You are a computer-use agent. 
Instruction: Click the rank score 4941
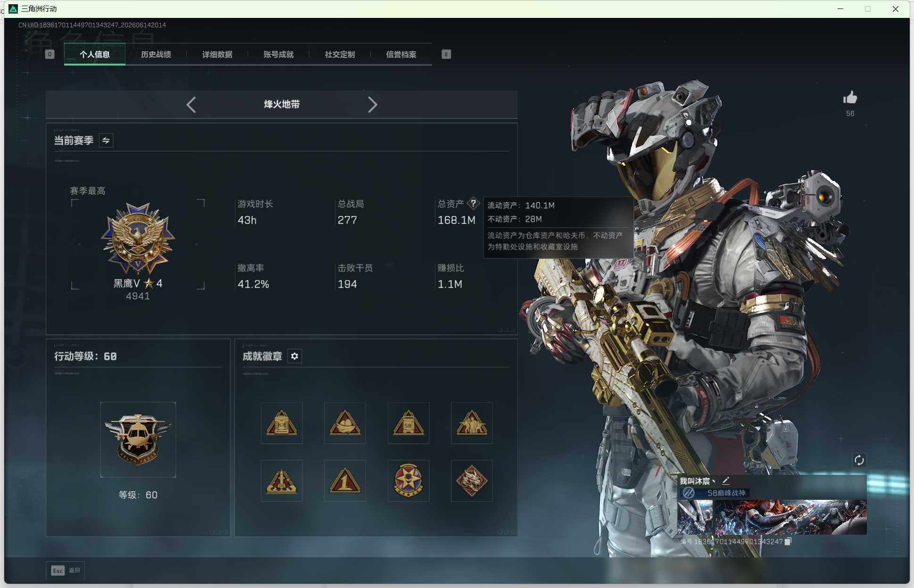[138, 296]
